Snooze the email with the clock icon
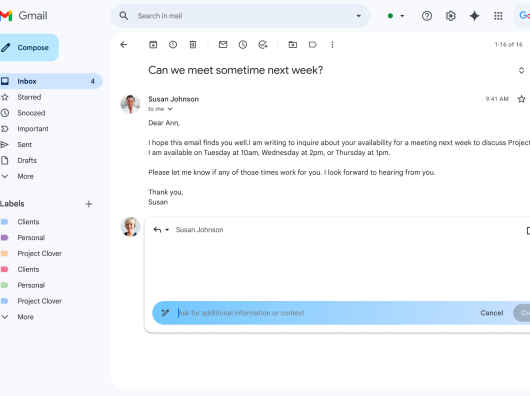Viewport: 530px width, 396px height. pos(243,45)
